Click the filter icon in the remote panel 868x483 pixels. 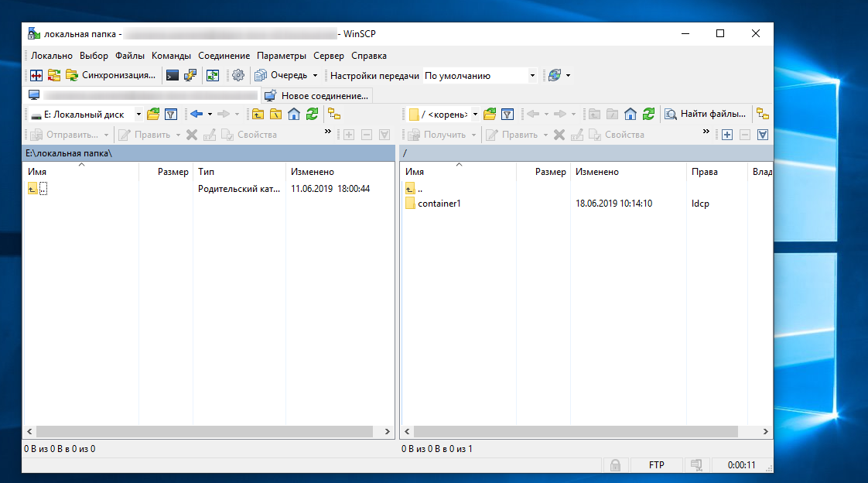507,115
